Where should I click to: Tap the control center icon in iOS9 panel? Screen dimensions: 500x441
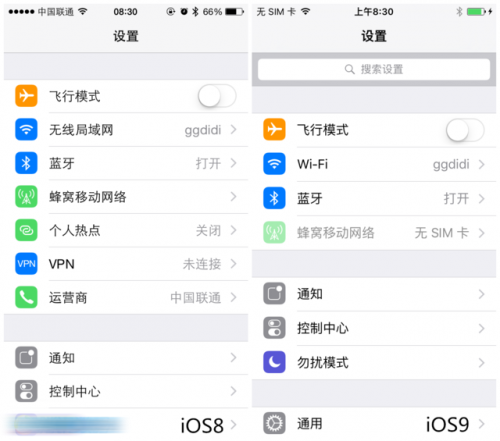coord(274,328)
